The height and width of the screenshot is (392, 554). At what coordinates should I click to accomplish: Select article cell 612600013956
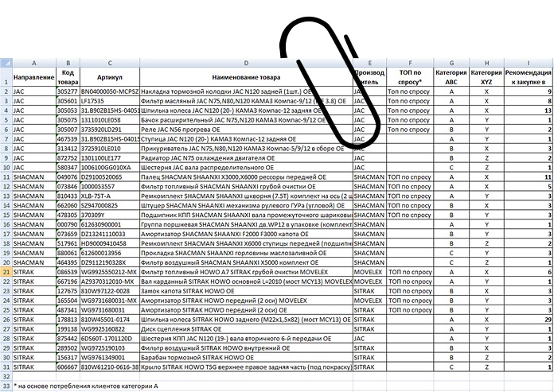point(110,254)
